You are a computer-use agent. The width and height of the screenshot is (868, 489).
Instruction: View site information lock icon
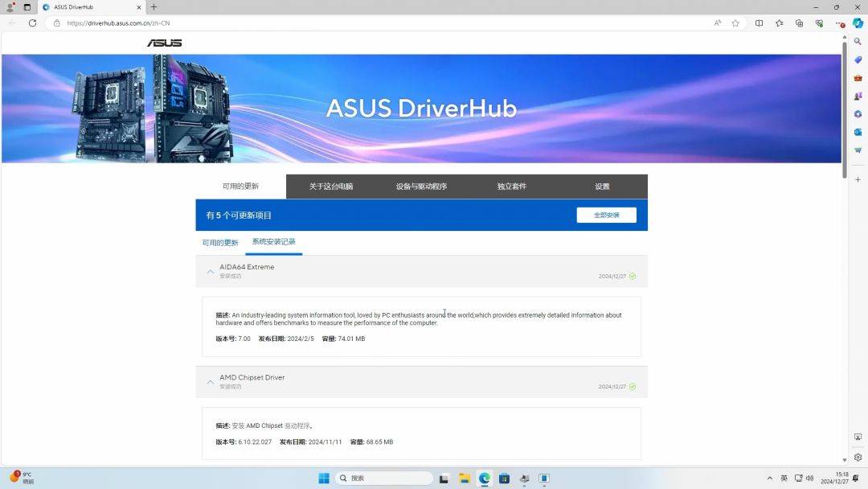pos(56,23)
